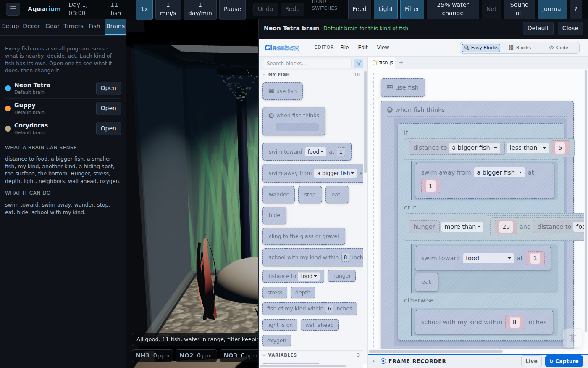Pause the aquarium simulation
Screen dimensions: 588x368
click(x=232, y=9)
